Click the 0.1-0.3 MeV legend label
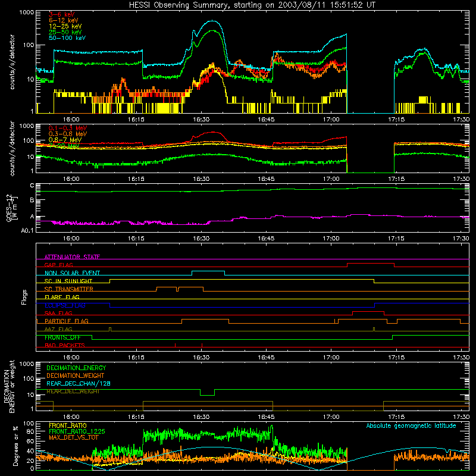This screenshot has height=476, width=476. [68, 128]
